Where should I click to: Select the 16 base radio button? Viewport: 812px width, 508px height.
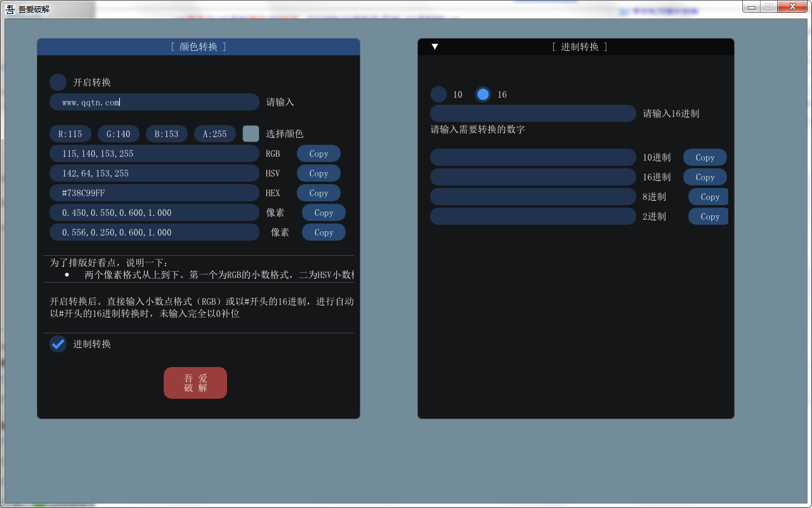tap(483, 95)
